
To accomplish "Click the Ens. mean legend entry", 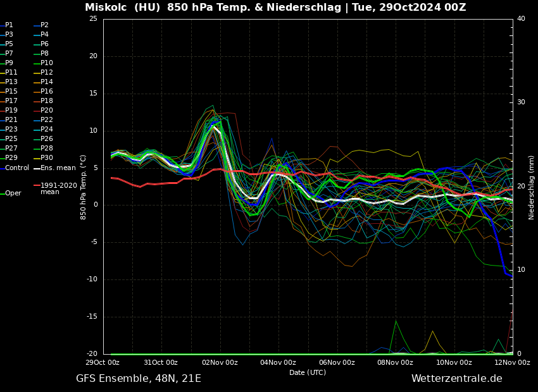I will 58,168.
